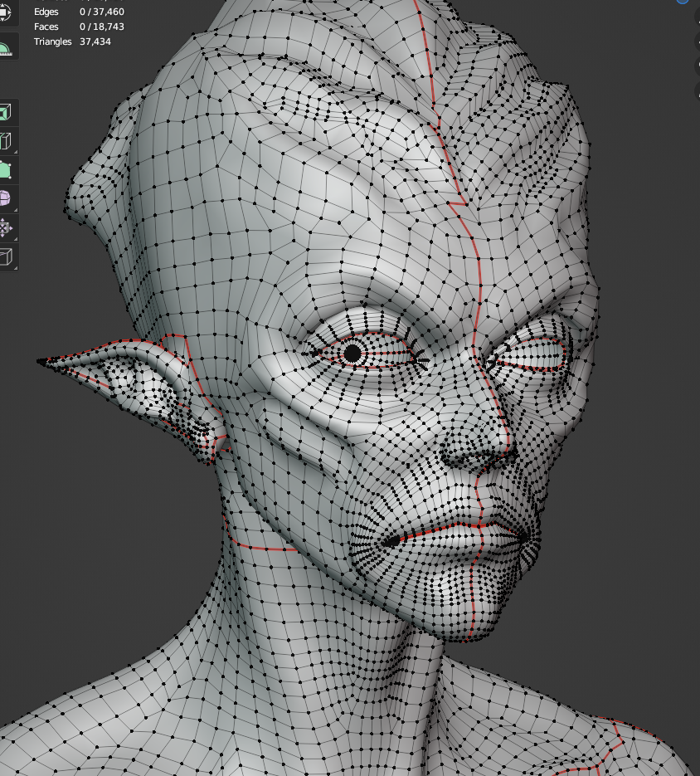Select the Smooth vertices tool
The width and height of the screenshot is (700, 776).
click(5, 199)
